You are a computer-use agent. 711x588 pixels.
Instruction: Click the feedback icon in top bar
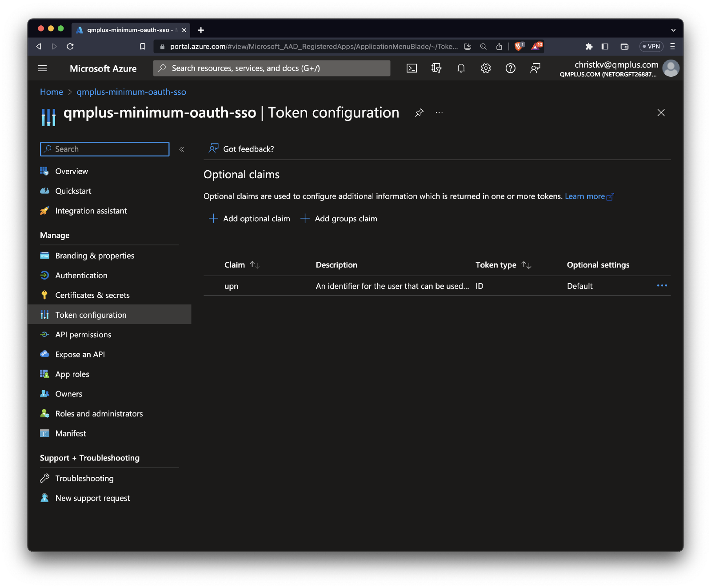click(x=535, y=68)
